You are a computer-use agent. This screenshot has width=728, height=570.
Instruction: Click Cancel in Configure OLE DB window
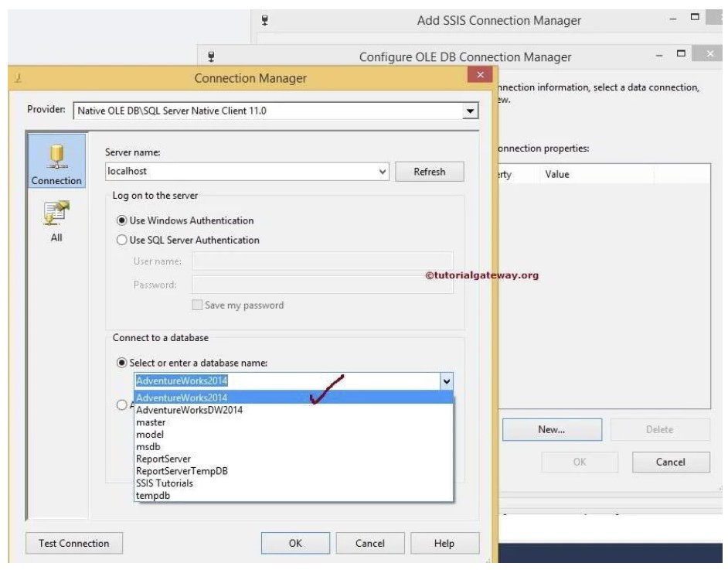[x=671, y=462]
